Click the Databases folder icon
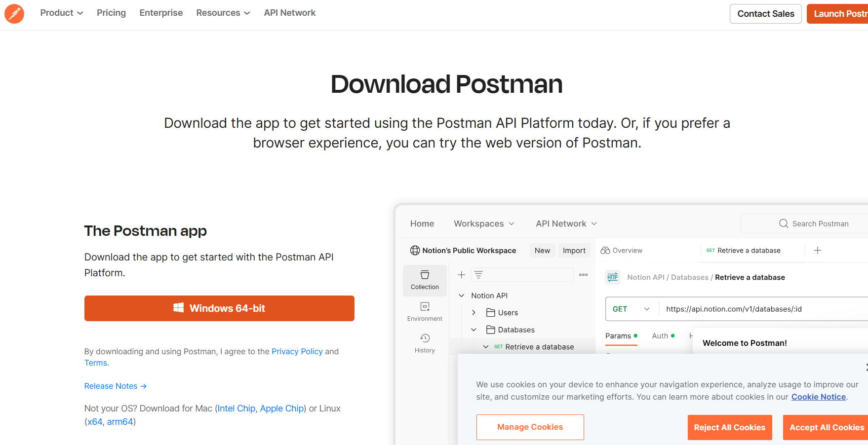The height and width of the screenshot is (445, 868). click(x=491, y=330)
